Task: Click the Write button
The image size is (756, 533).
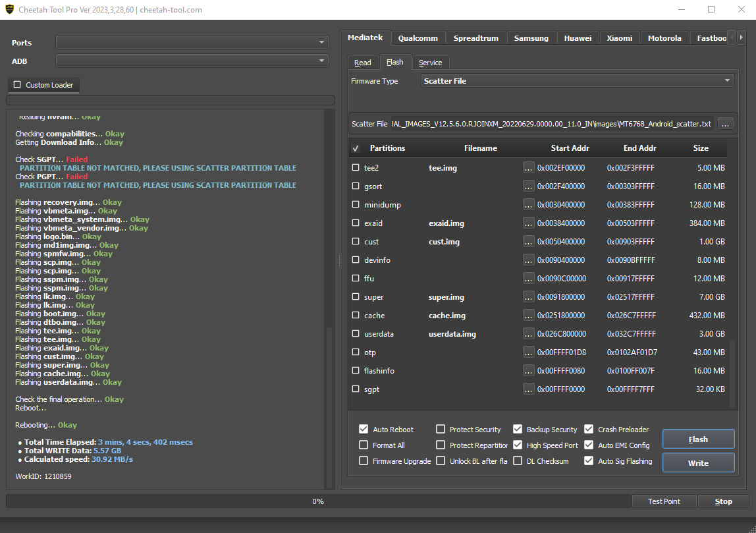Action: click(698, 463)
